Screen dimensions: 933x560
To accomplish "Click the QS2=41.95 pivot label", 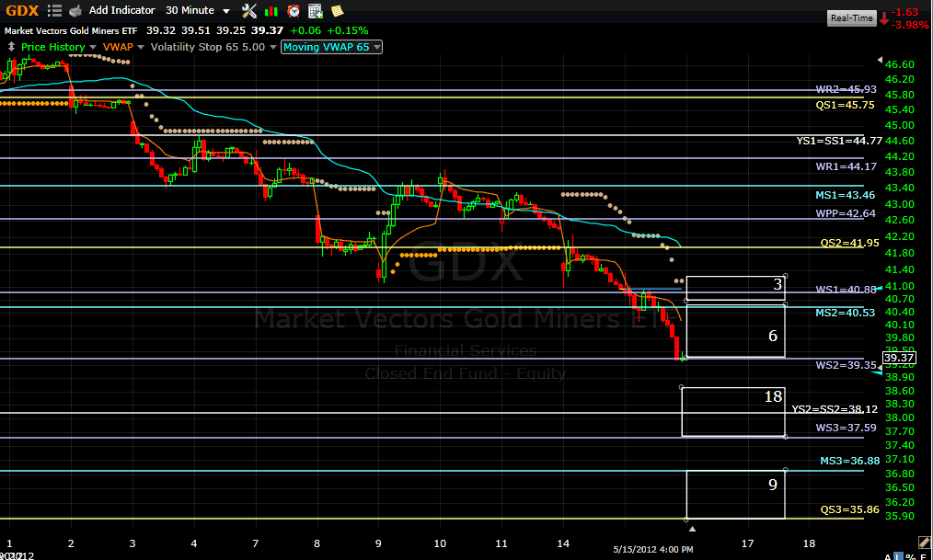I will tap(849, 243).
